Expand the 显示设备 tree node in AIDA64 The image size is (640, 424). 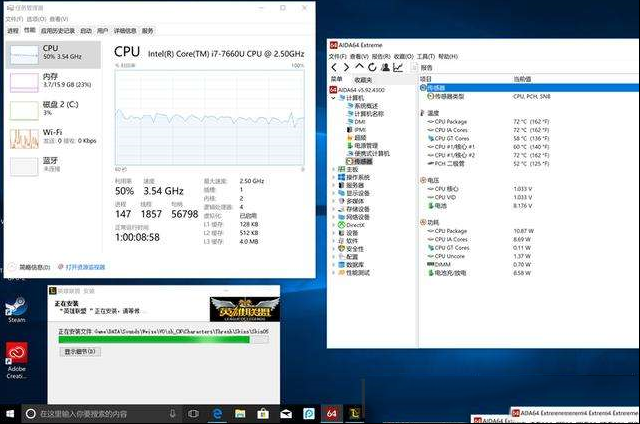point(333,193)
